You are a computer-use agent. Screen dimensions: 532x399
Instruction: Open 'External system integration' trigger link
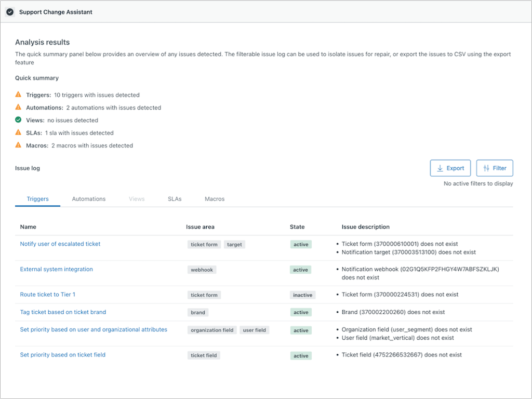57,269
